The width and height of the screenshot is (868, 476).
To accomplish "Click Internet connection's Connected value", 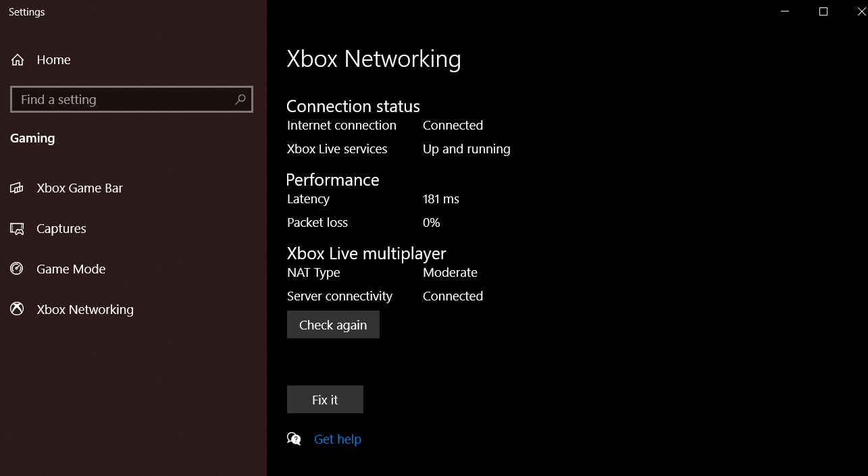I will (453, 126).
